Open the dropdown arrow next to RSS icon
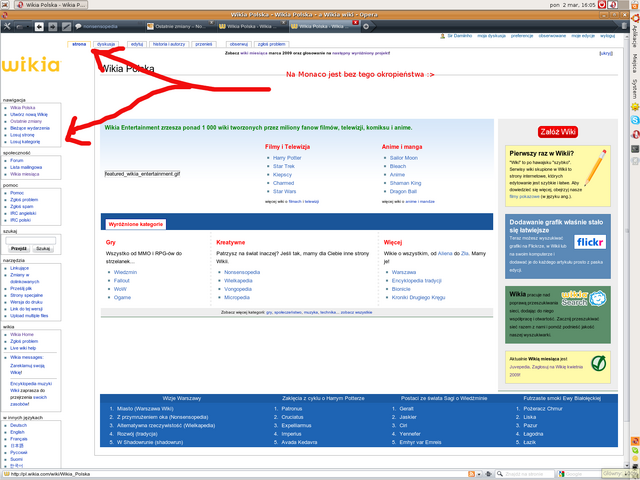Viewport: 640px width, 480px height. 478,474
